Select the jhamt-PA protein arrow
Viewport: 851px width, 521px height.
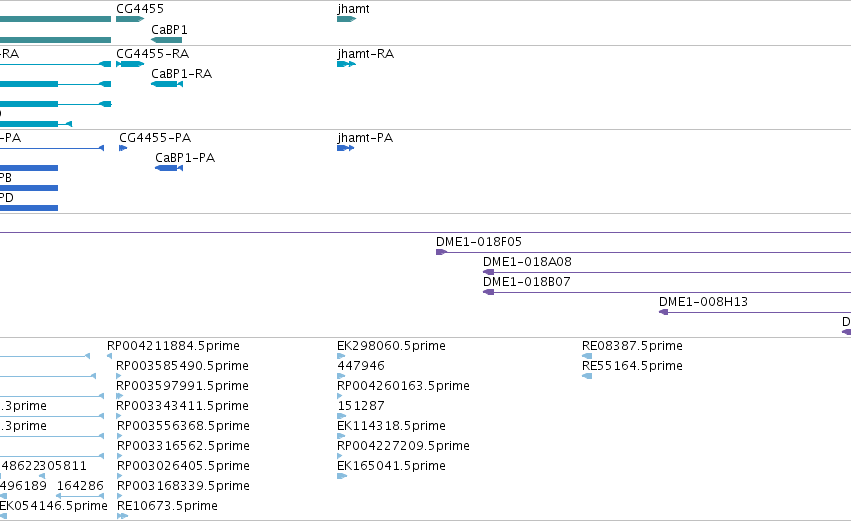click(x=345, y=148)
